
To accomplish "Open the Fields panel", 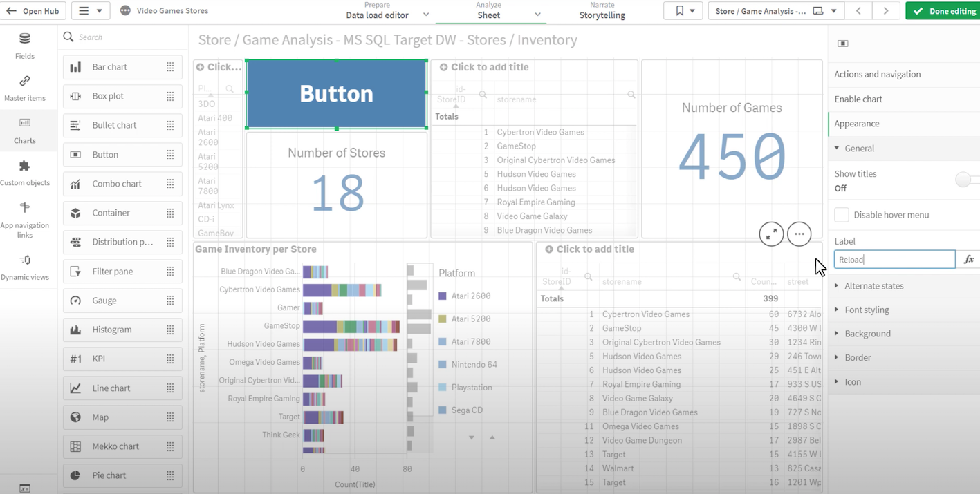I will point(25,47).
